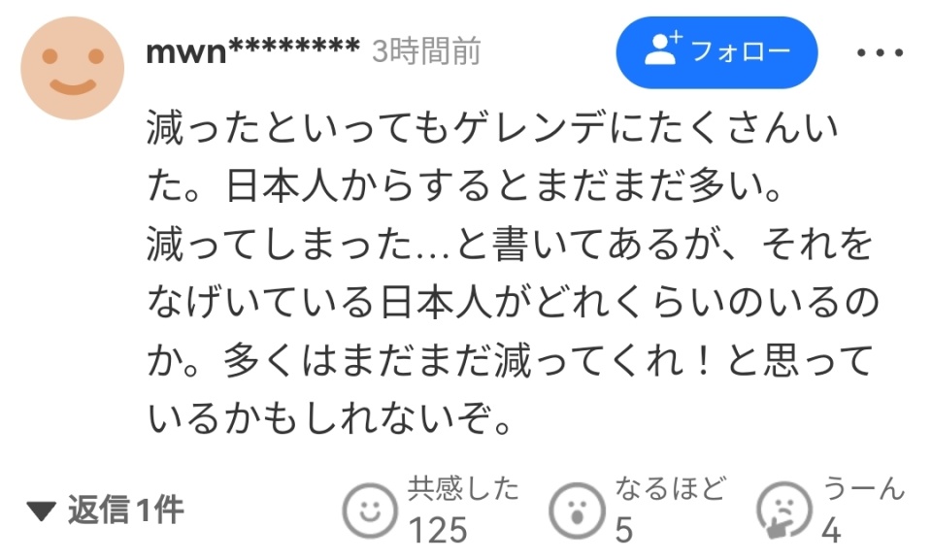Click the 3時間前 timestamp
932x560 pixels.
click(426, 51)
